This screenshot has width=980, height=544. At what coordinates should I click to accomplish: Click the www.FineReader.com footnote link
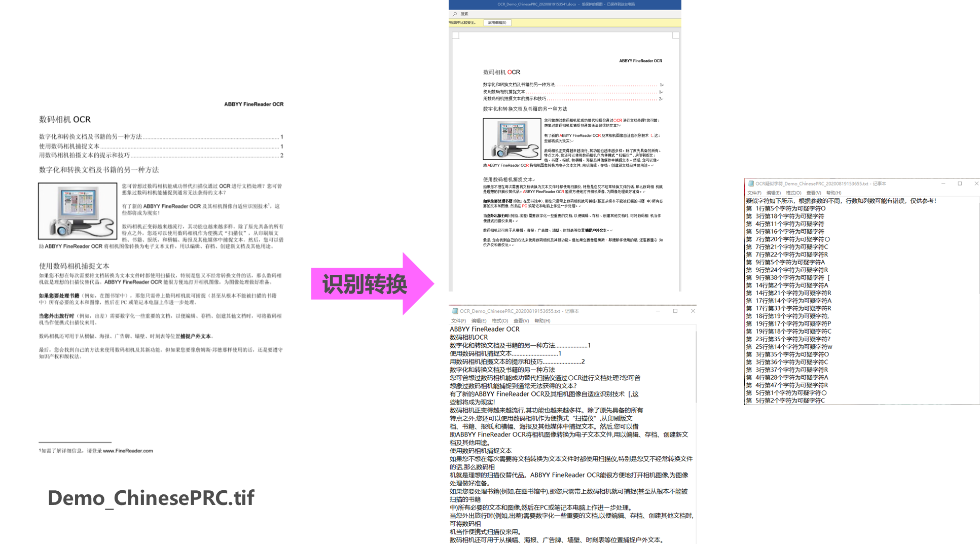pos(128,451)
